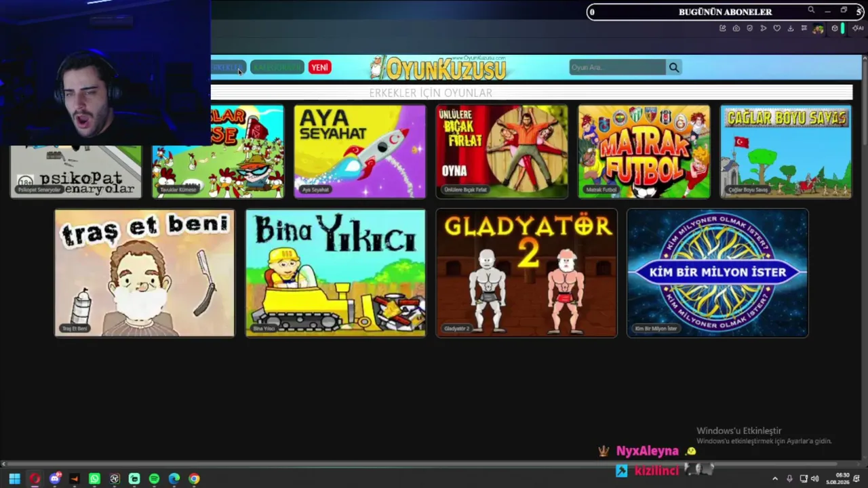
Task: Click the Opera icon in the taskbar
Action: click(x=35, y=479)
